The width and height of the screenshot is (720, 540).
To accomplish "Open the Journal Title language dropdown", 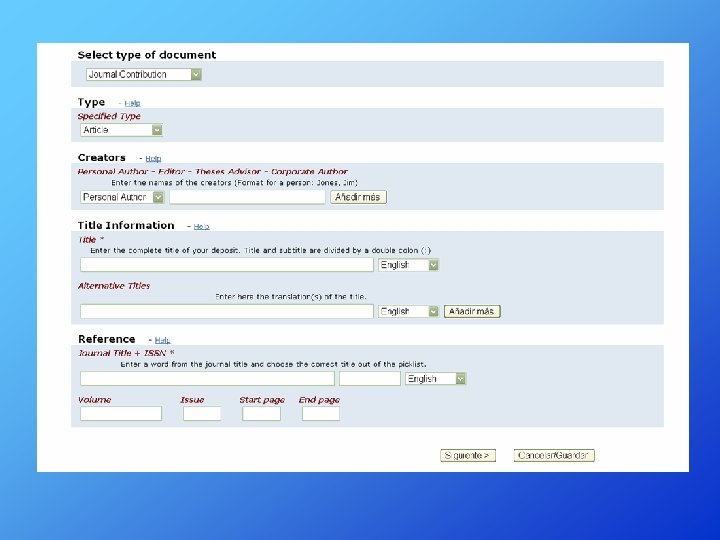I will tap(435, 379).
